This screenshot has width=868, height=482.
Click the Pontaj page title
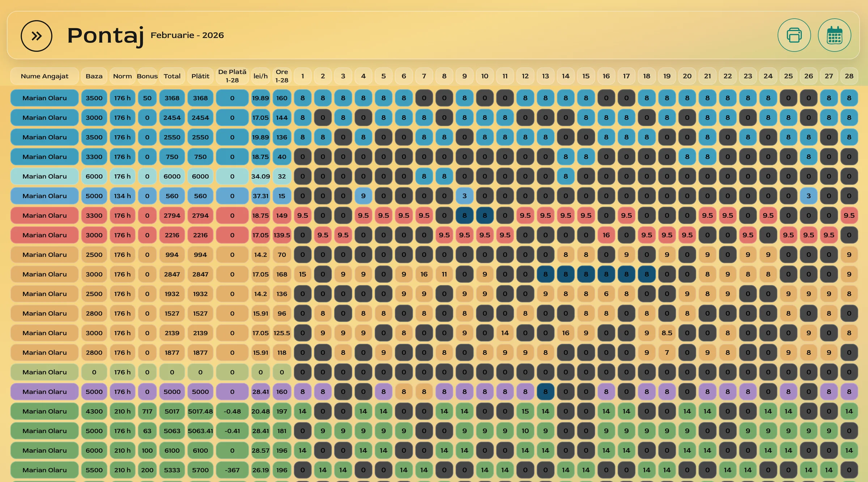click(x=105, y=36)
